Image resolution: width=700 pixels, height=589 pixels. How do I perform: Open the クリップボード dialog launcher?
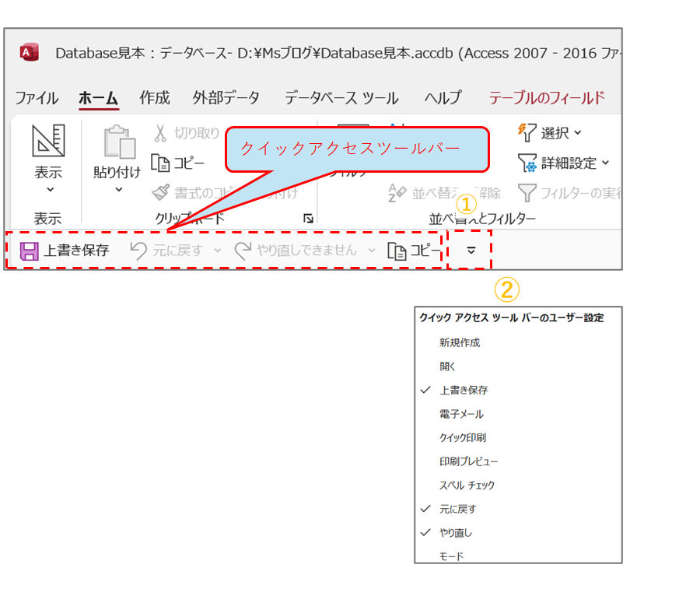pyautogui.click(x=308, y=219)
